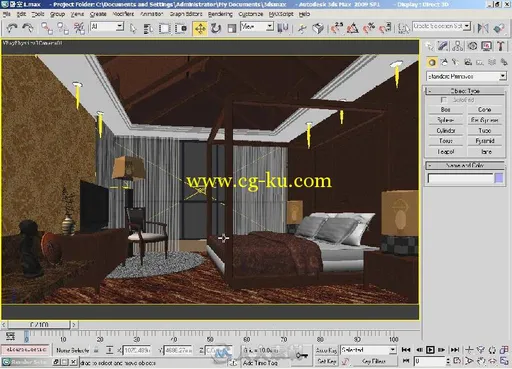Switch to the Display command panel tab
The width and height of the screenshot is (512, 369).
486,46
